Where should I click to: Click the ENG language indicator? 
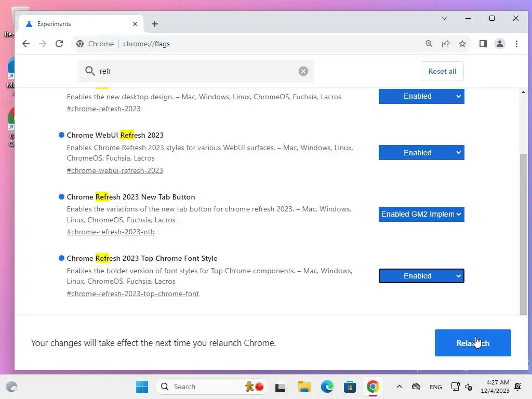coord(436,387)
